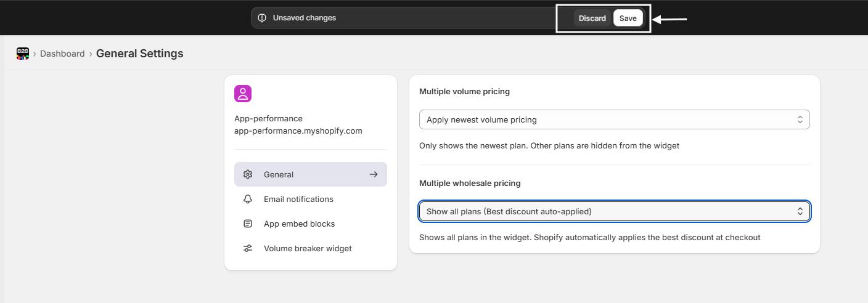Image resolution: width=868 pixels, height=303 pixels.
Task: Click the chevron arrows on the wholesale pricing select
Action: [x=800, y=211]
